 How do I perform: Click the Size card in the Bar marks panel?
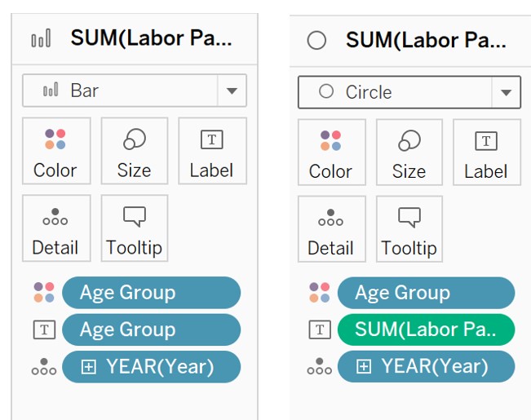(134, 151)
